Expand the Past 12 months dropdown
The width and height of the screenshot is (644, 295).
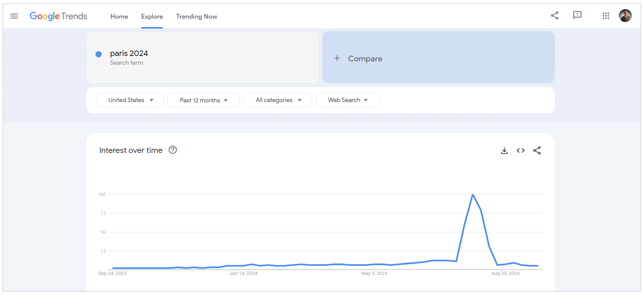pyautogui.click(x=204, y=100)
